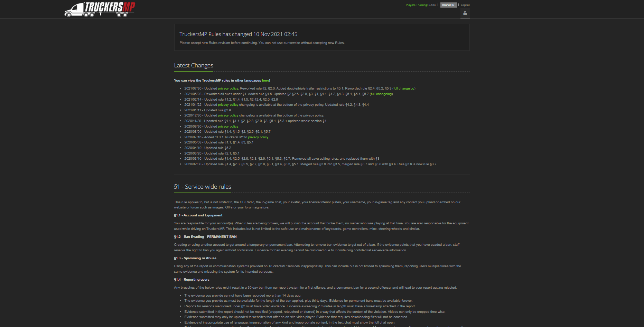Open privacy policy link in 2021/07/30 entry

228,88
